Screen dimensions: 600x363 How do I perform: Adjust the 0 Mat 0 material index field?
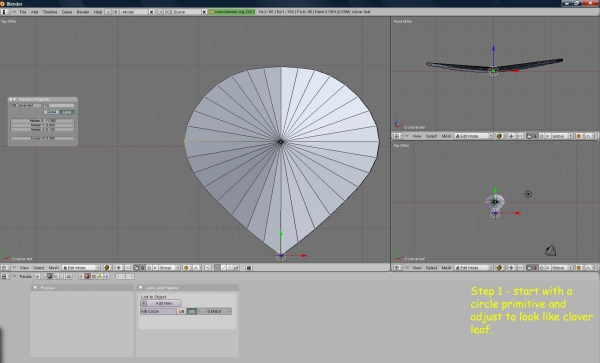click(214, 311)
